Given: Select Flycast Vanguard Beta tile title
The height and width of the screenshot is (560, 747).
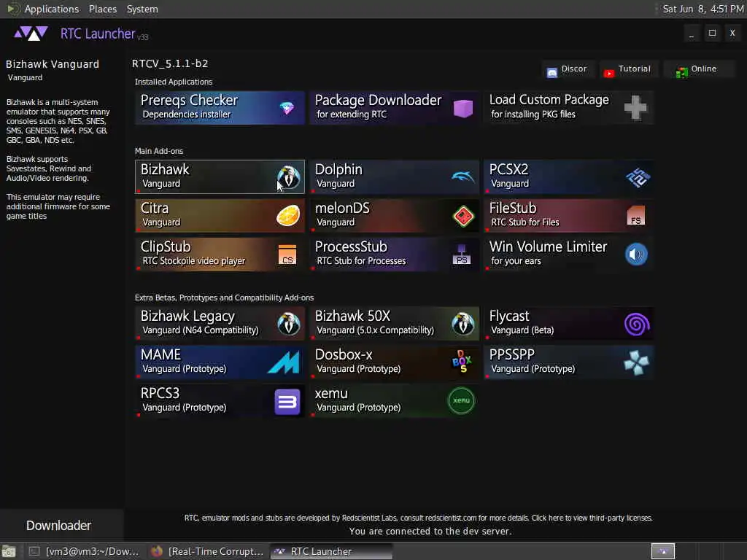Looking at the screenshot, I should tap(509, 316).
